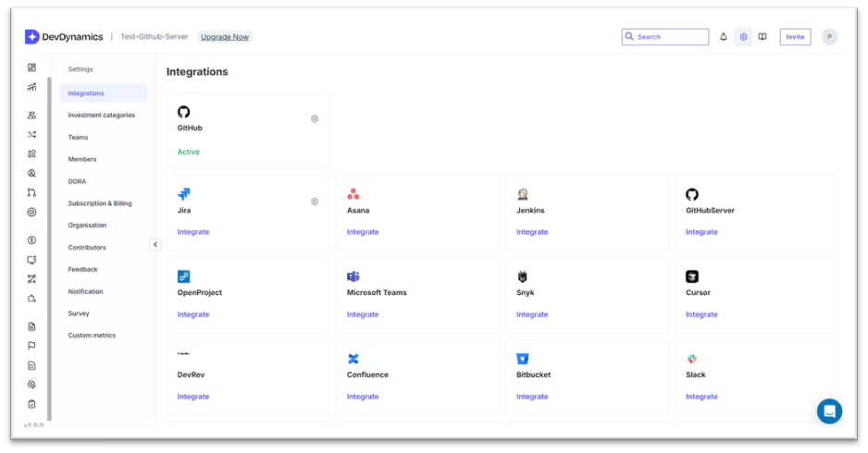868x453 pixels.
Task: Click the user avatar P
Action: pos(829,37)
